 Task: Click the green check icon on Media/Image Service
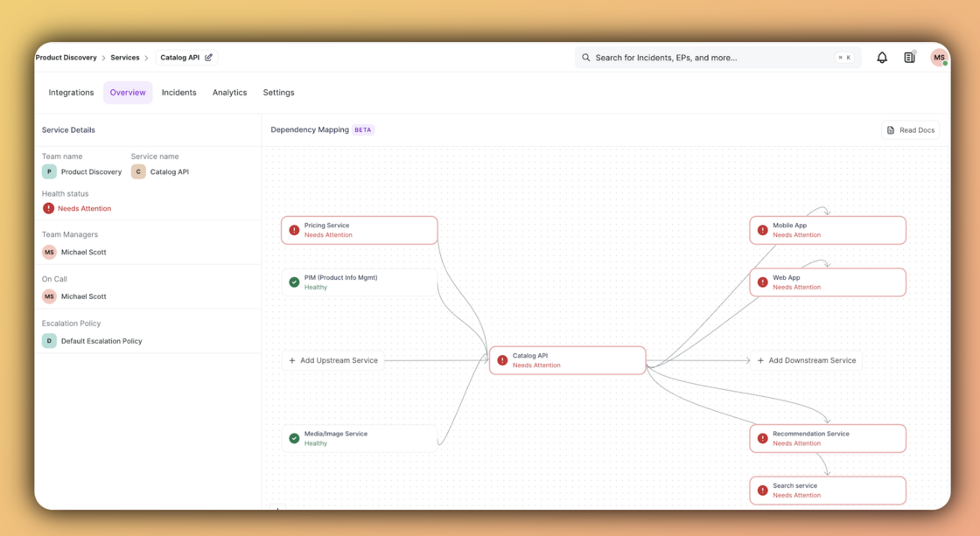[x=294, y=439]
